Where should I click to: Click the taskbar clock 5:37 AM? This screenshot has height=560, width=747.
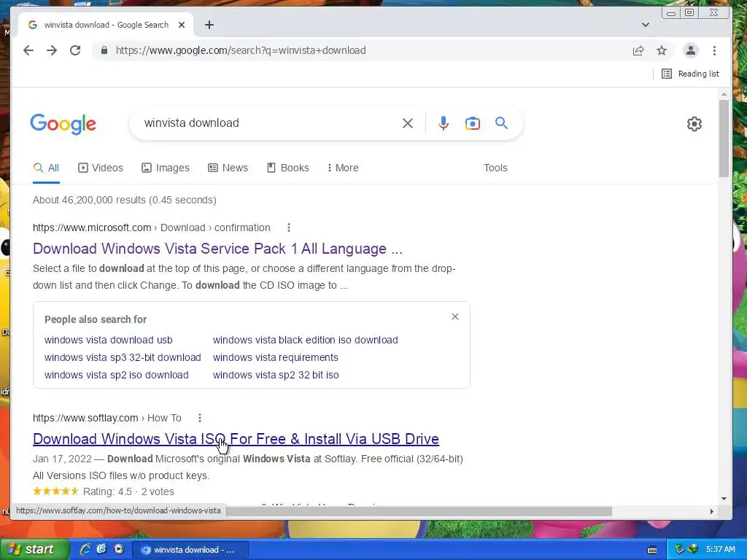[720, 550]
